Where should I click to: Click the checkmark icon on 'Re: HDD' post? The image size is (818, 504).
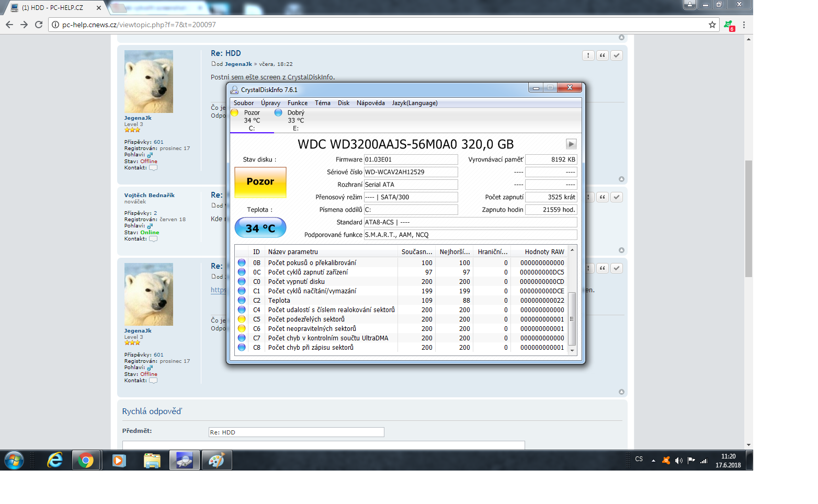click(617, 55)
